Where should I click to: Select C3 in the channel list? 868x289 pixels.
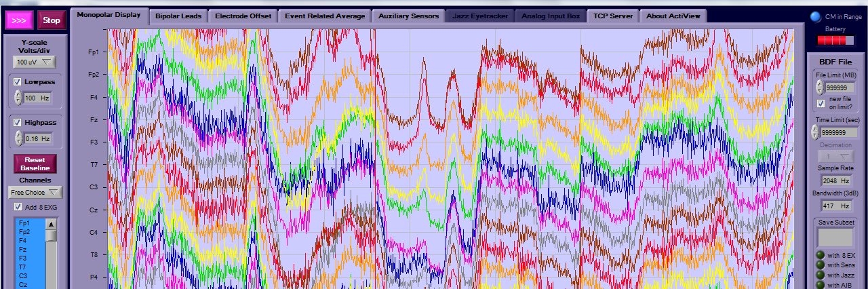31,276
